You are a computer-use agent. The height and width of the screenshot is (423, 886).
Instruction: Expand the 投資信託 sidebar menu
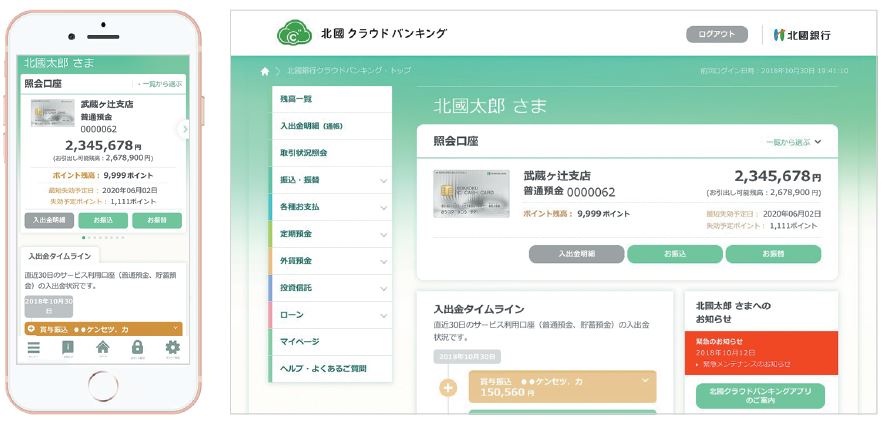[331, 288]
